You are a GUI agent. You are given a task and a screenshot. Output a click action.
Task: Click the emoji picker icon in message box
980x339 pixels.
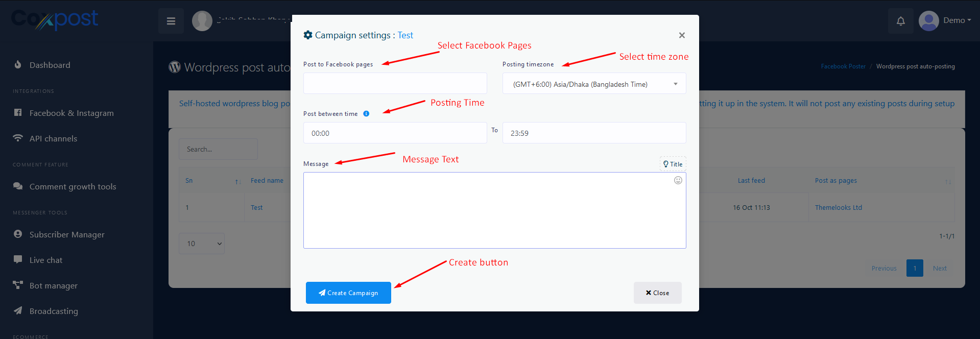click(x=678, y=180)
